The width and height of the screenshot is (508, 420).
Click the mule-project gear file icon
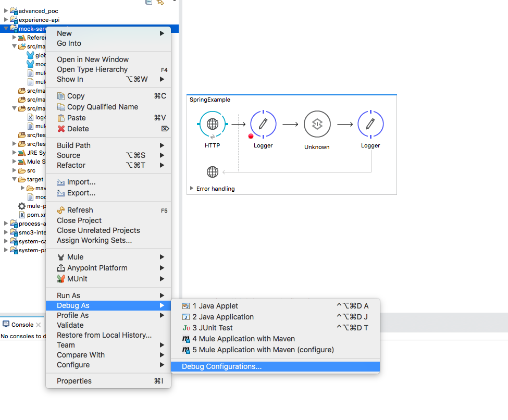click(22, 206)
